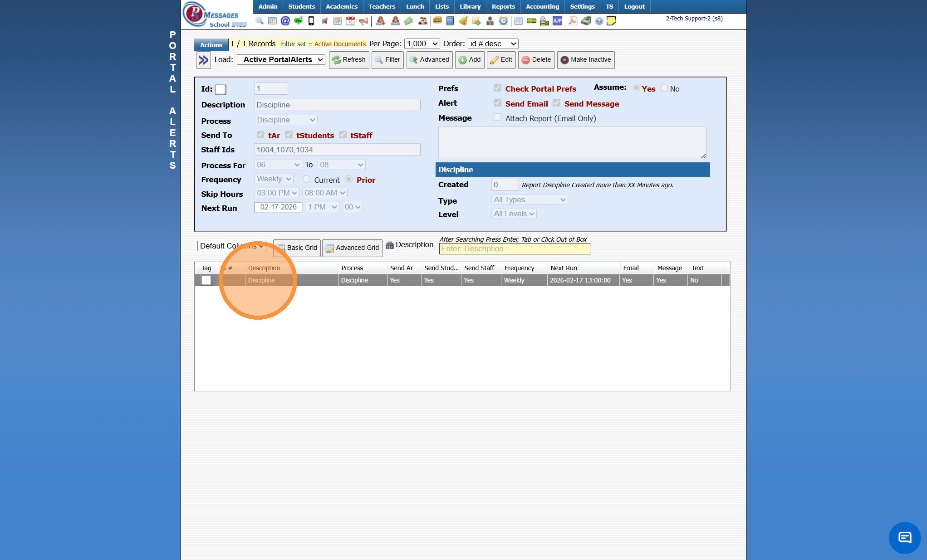Image resolution: width=927 pixels, height=560 pixels.
Task: Tick the Discipline row Tag checkbox
Action: (206, 280)
